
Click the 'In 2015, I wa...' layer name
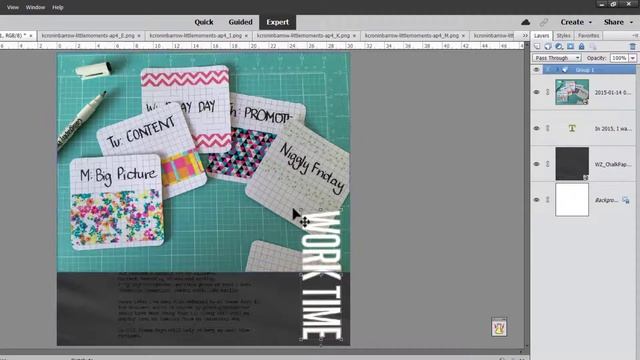[613, 129]
